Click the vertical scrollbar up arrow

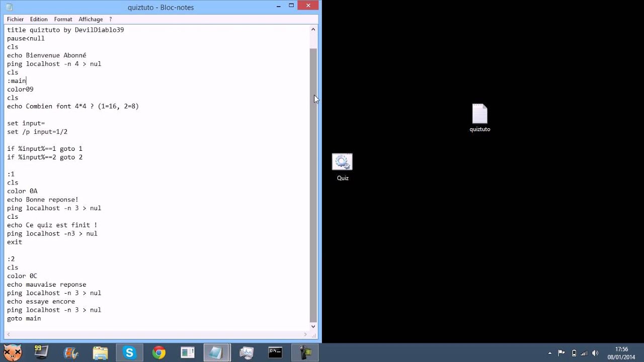pyautogui.click(x=313, y=30)
